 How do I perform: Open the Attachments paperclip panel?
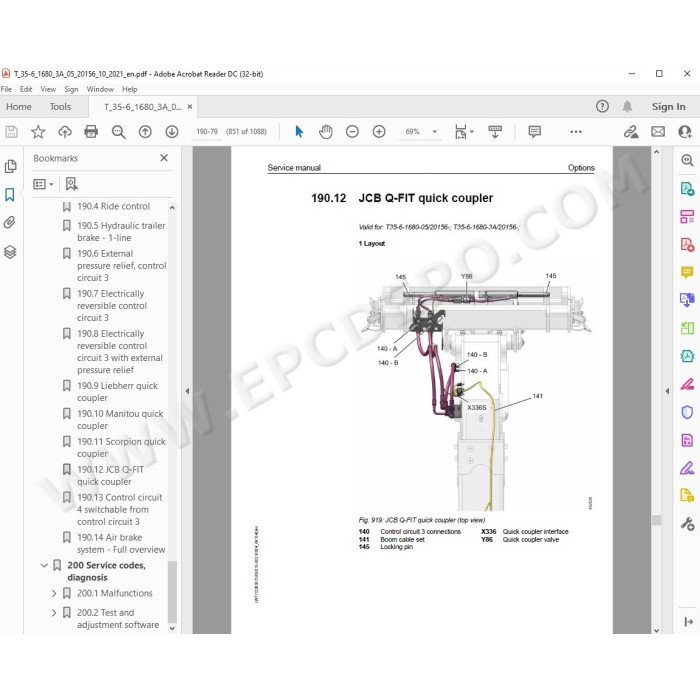(10, 222)
